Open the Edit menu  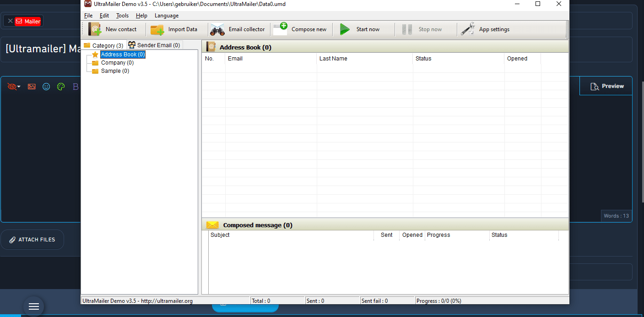[104, 16]
